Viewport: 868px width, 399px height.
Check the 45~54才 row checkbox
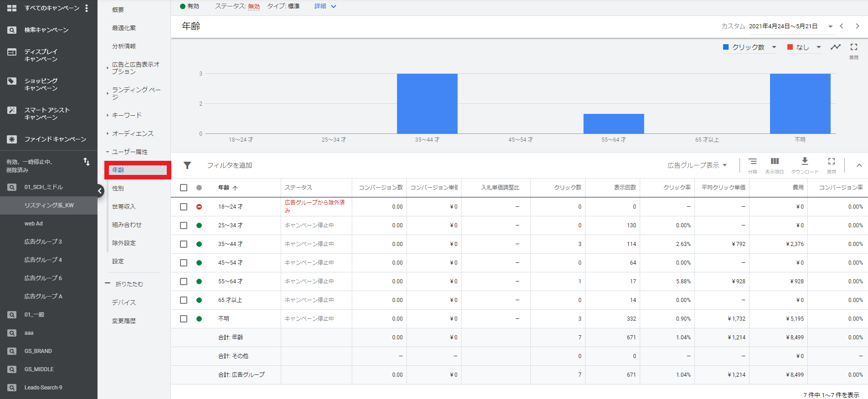pyautogui.click(x=184, y=263)
